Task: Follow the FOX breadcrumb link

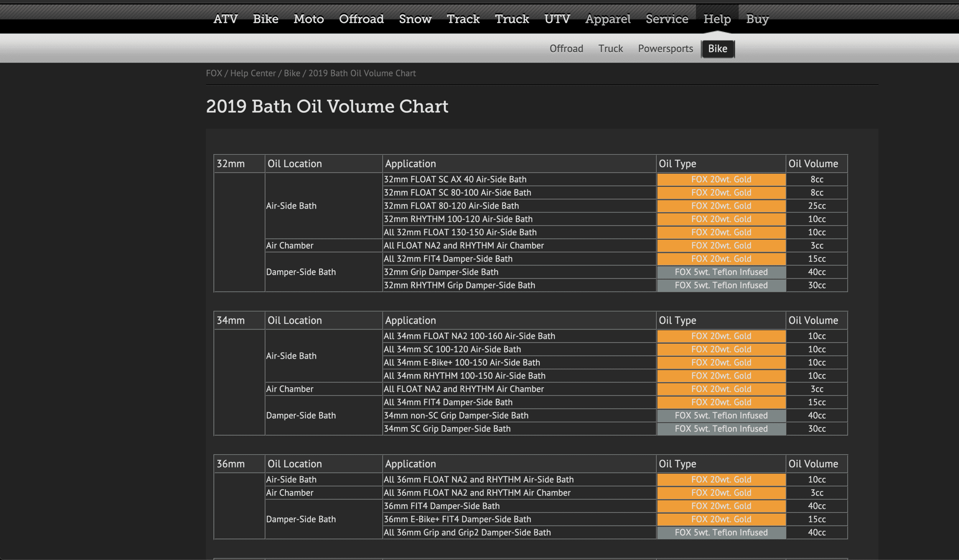Action: tap(214, 73)
